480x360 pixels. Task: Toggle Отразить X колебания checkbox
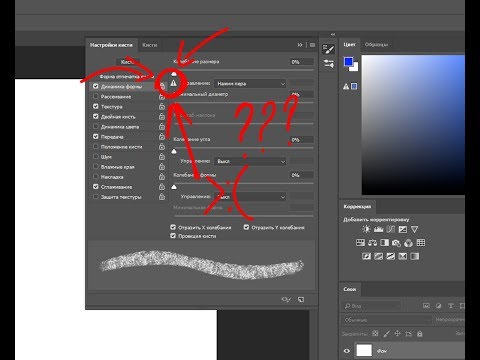click(x=173, y=227)
